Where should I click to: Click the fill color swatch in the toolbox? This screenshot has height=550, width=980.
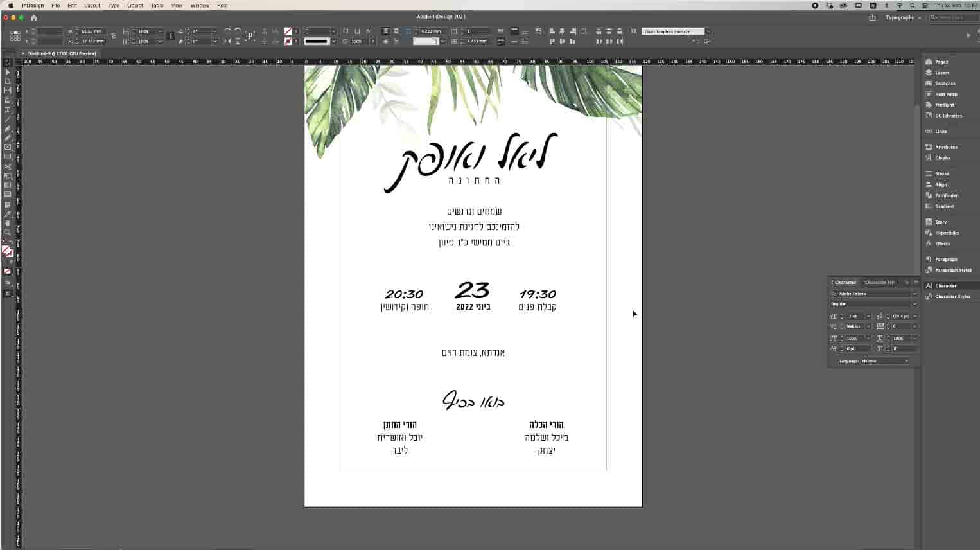point(6,250)
